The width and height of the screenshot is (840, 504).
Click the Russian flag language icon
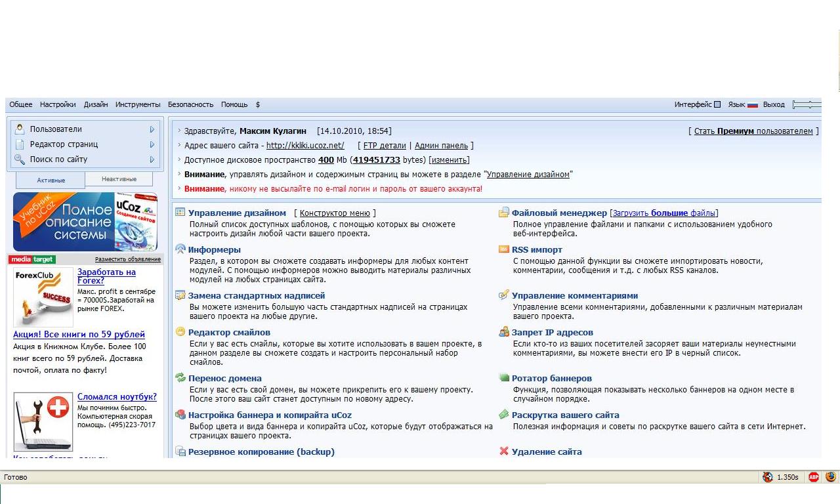click(753, 104)
